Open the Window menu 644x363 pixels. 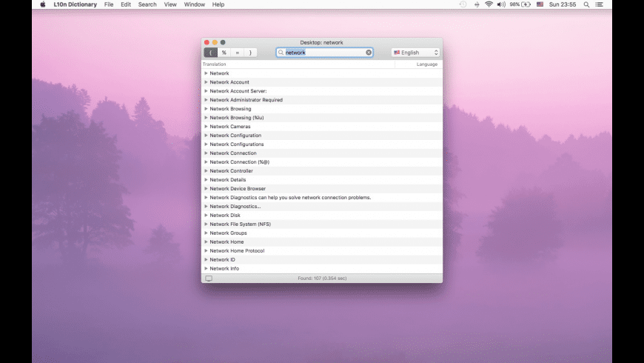(x=194, y=4)
